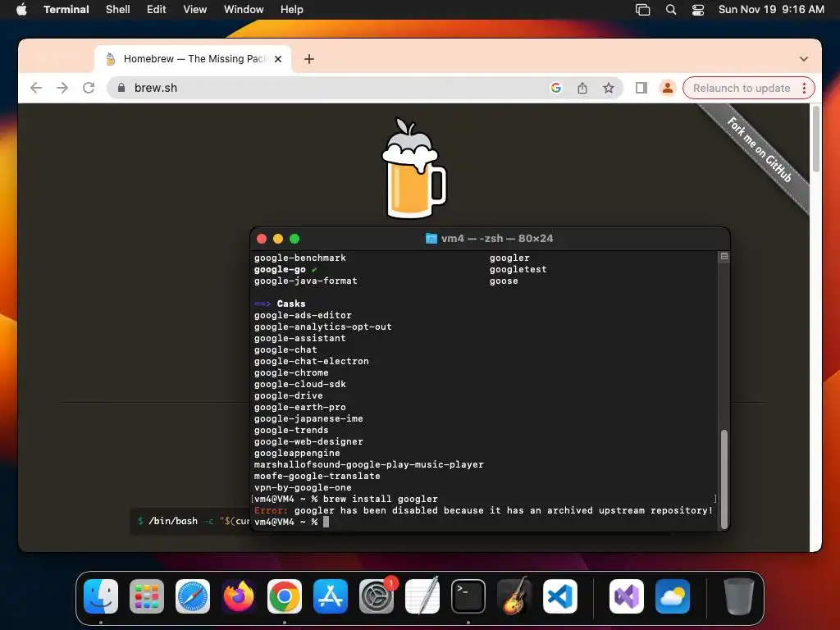The width and height of the screenshot is (840, 630).
Task: Open Launchpad from the Dock
Action: tap(146, 596)
